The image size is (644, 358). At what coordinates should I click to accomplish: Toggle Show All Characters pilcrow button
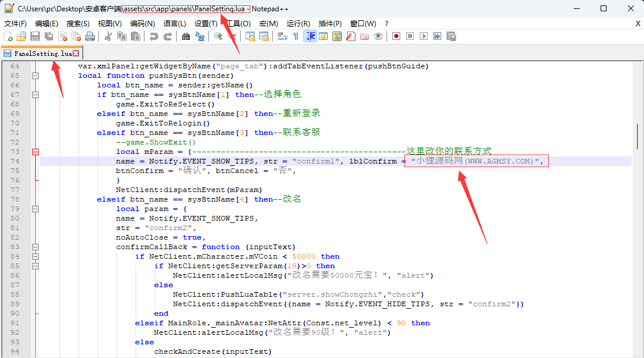click(x=296, y=36)
